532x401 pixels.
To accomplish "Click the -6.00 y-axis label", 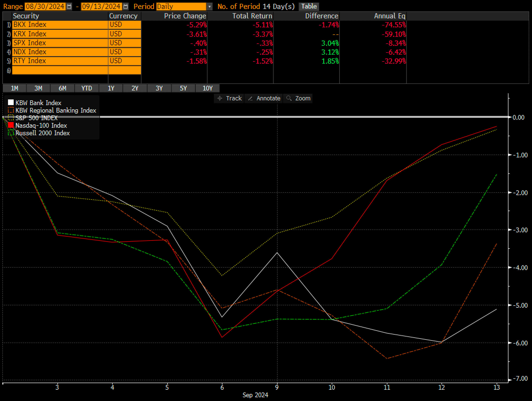I will click(520, 343).
